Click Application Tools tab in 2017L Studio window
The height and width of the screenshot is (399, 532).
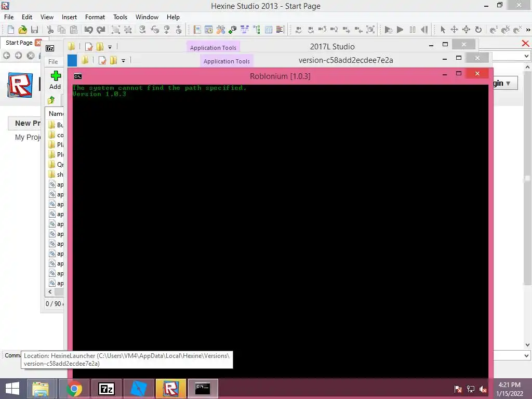(213, 47)
